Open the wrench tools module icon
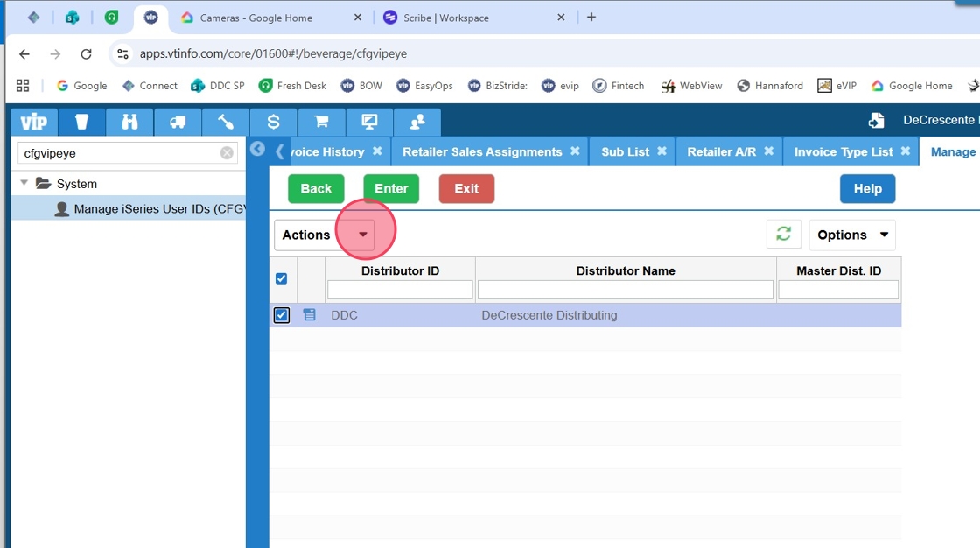The height and width of the screenshot is (548, 980). (226, 122)
